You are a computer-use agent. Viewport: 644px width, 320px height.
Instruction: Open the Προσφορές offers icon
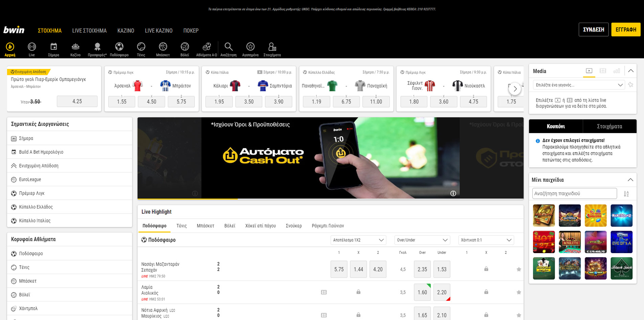[97, 49]
